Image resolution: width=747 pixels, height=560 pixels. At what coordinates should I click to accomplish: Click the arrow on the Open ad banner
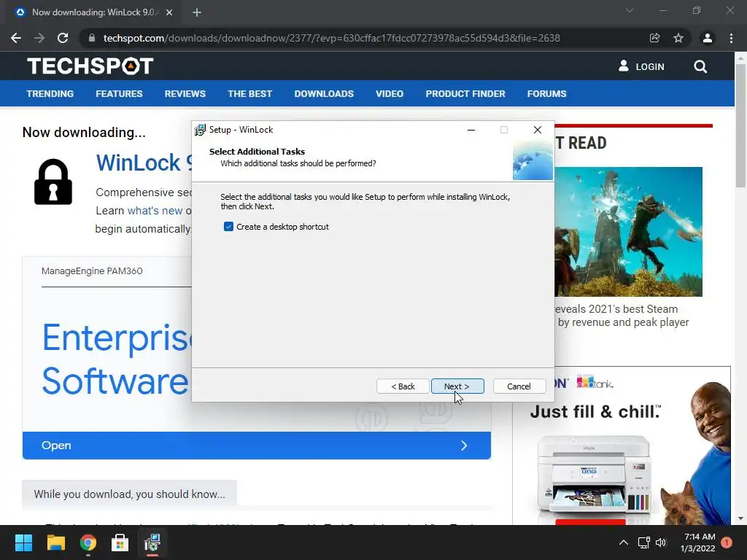click(x=464, y=446)
